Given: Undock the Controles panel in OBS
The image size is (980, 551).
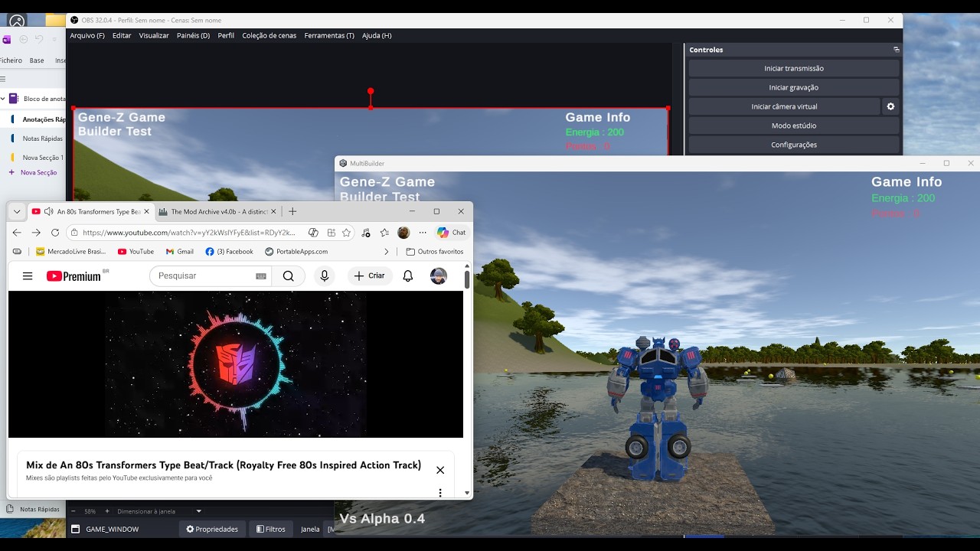Looking at the screenshot, I should pyautogui.click(x=896, y=50).
